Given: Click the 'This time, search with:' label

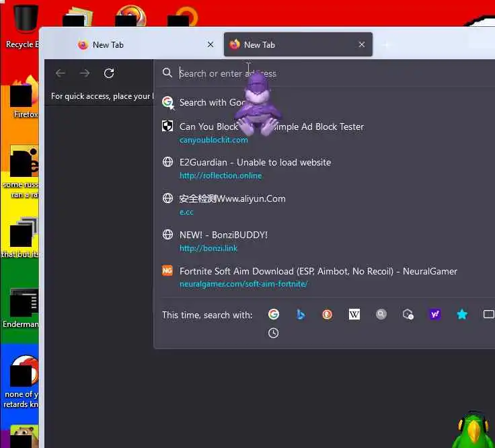Looking at the screenshot, I should (207, 315).
